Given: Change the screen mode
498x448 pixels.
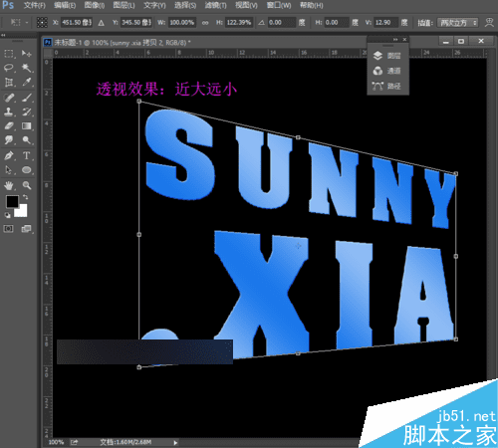Looking at the screenshot, I should point(26,229).
